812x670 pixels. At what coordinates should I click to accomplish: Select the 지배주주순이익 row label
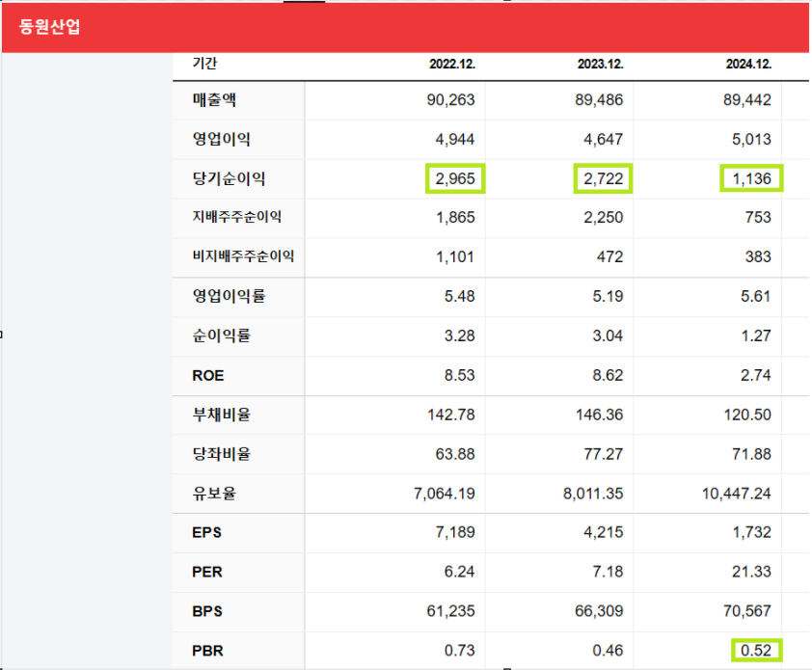(236, 217)
